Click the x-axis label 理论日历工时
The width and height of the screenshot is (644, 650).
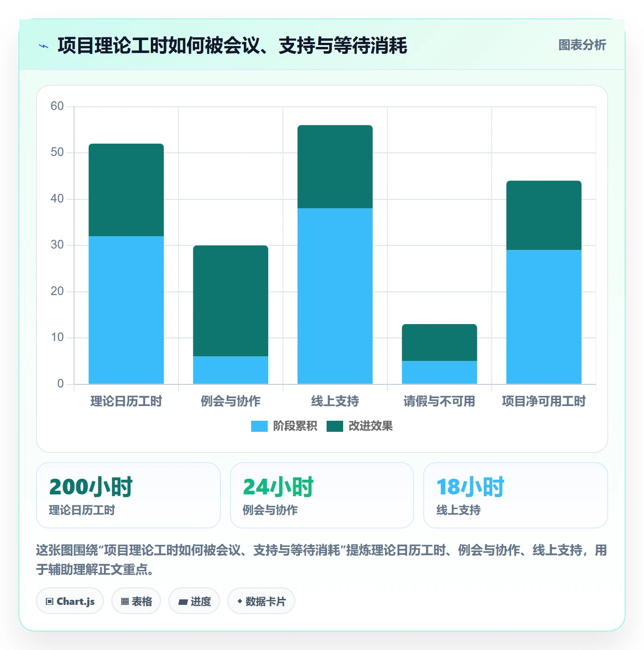click(x=126, y=401)
